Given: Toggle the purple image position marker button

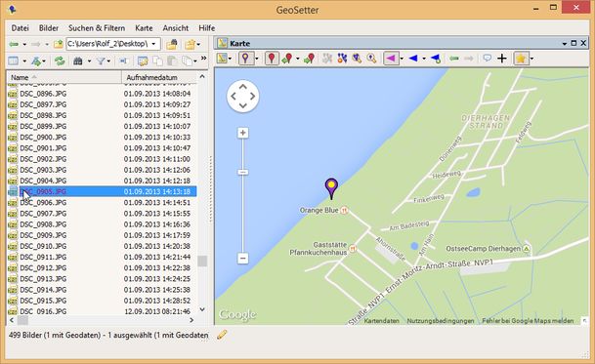Looking at the screenshot, I should [246, 59].
